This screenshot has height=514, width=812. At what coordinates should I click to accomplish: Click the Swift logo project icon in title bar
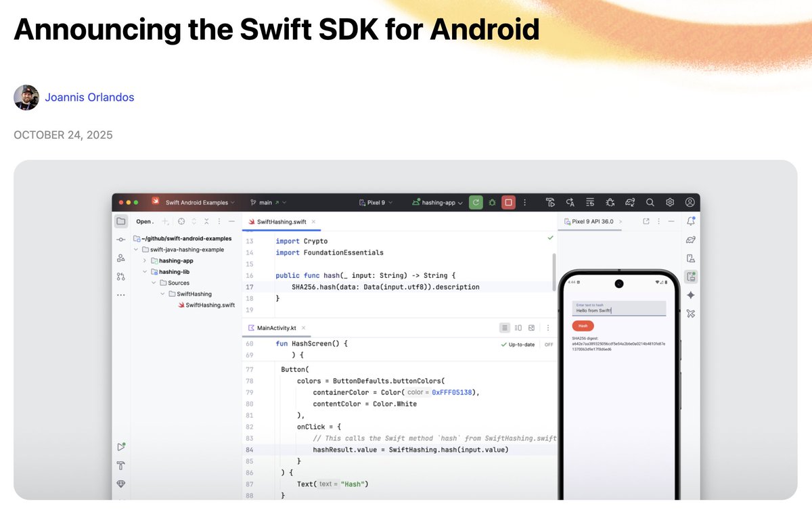(156, 202)
